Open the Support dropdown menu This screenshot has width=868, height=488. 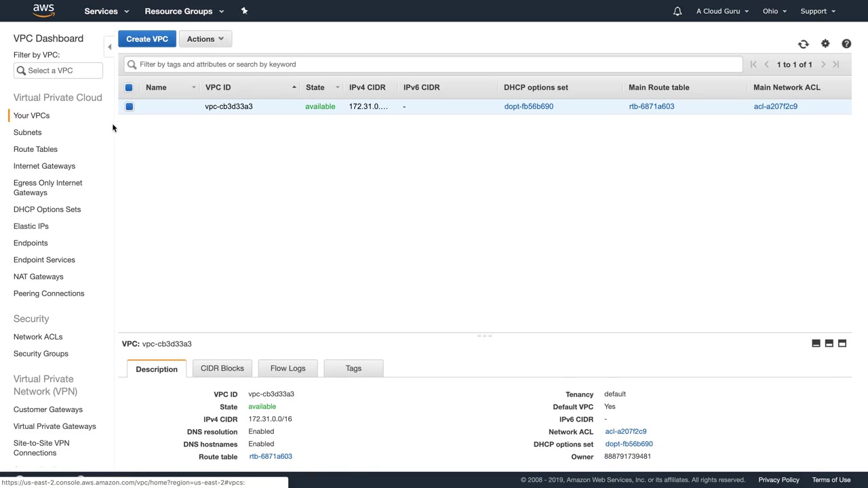pos(818,11)
